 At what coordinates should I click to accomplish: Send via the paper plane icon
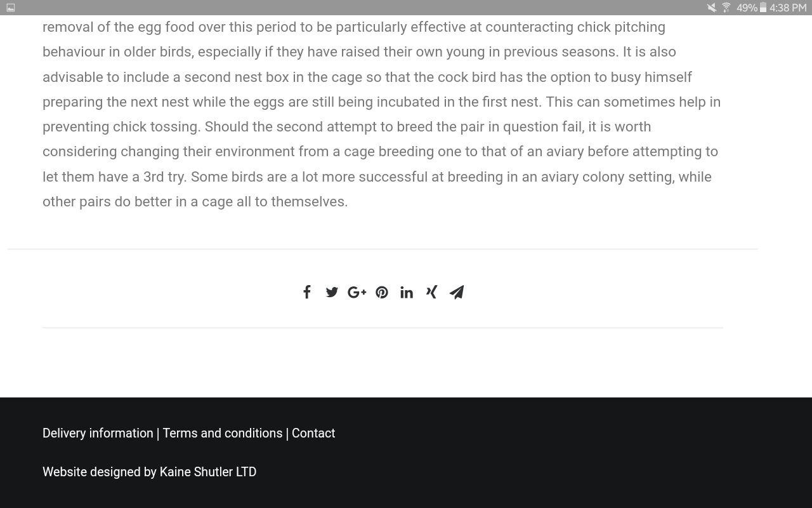457,292
